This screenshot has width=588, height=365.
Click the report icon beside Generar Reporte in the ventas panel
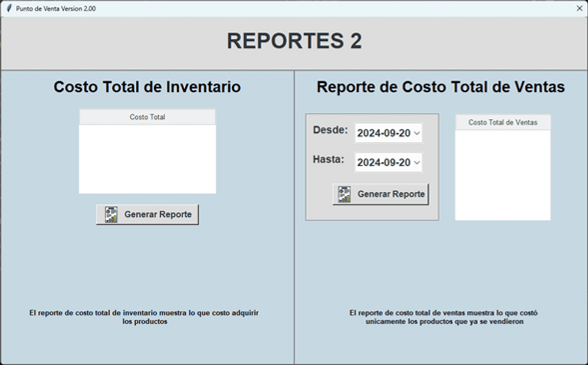tap(343, 193)
